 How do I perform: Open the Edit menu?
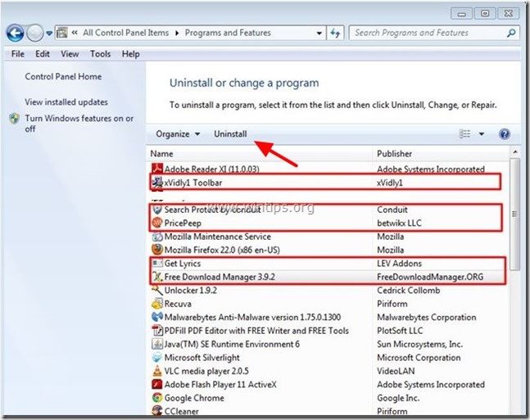pos(43,54)
